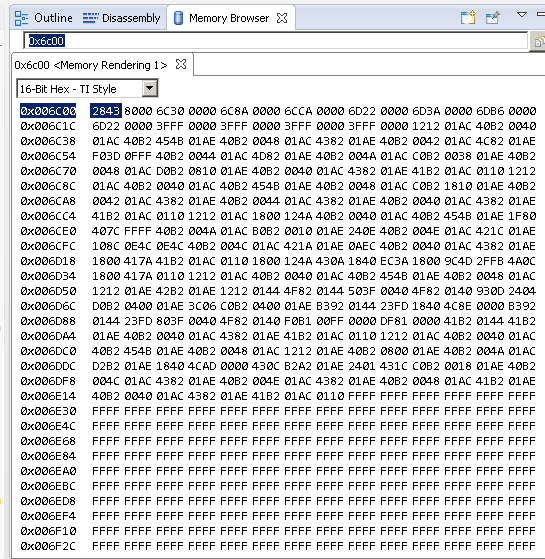Click the pin memory view icon
The height and width of the screenshot is (559, 545).
tap(493, 17)
